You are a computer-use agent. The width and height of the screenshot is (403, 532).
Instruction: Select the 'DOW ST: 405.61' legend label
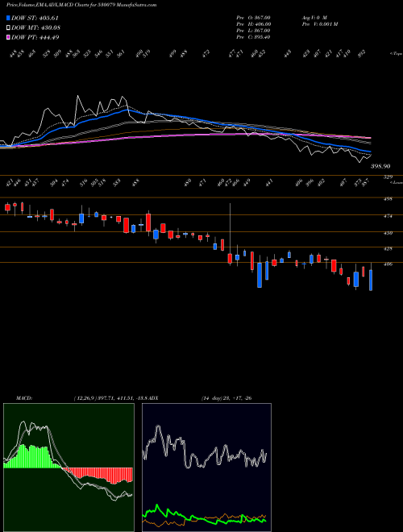click(x=35, y=18)
